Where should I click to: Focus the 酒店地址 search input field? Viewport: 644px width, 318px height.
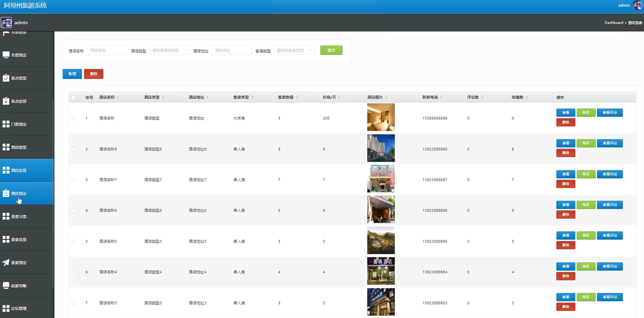(x=232, y=50)
